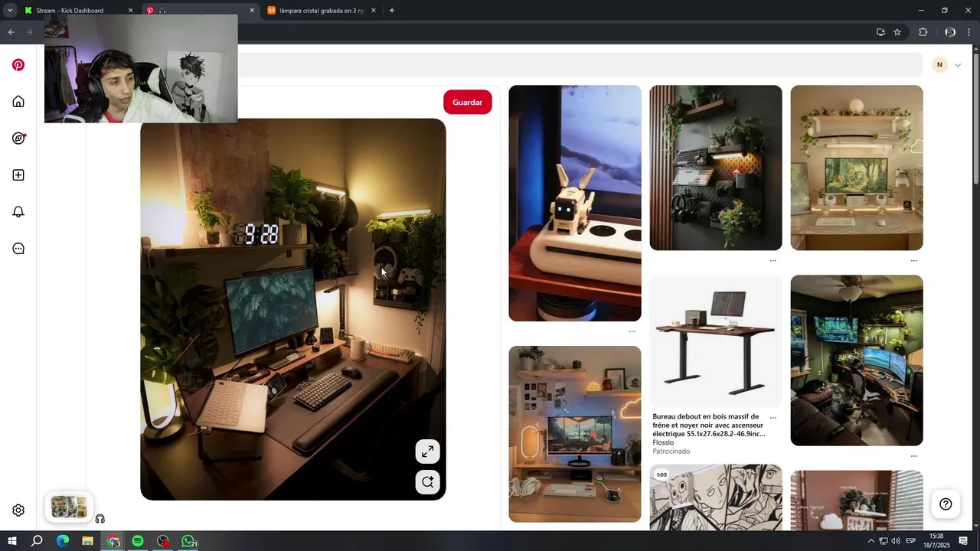
Task: Close the Stream - Kick Dashboard tab
Action: pos(130,11)
